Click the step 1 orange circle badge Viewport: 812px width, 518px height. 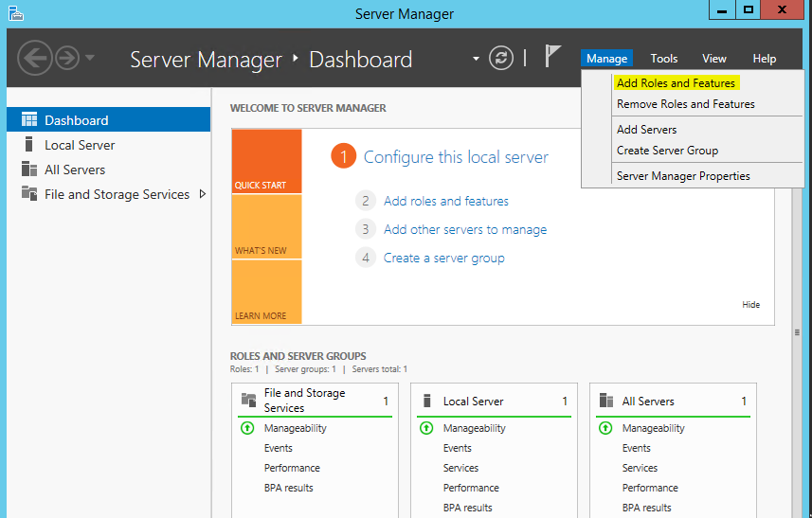click(343, 156)
